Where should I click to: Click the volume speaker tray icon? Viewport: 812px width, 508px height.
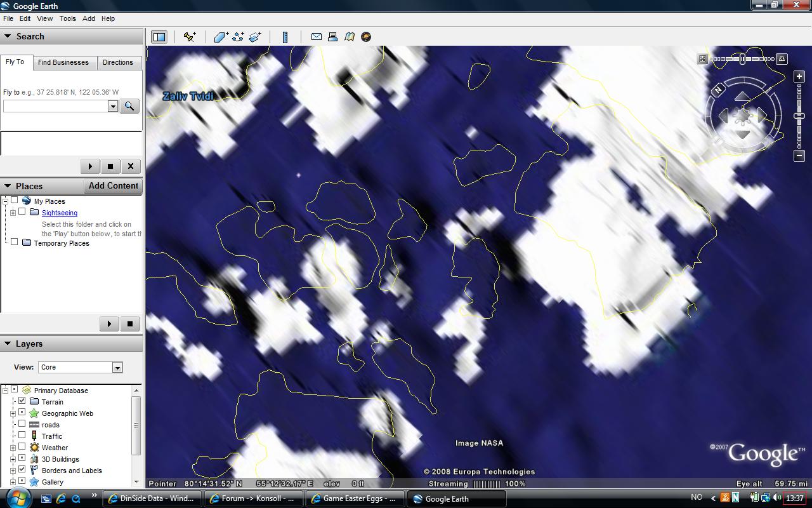[x=776, y=498]
